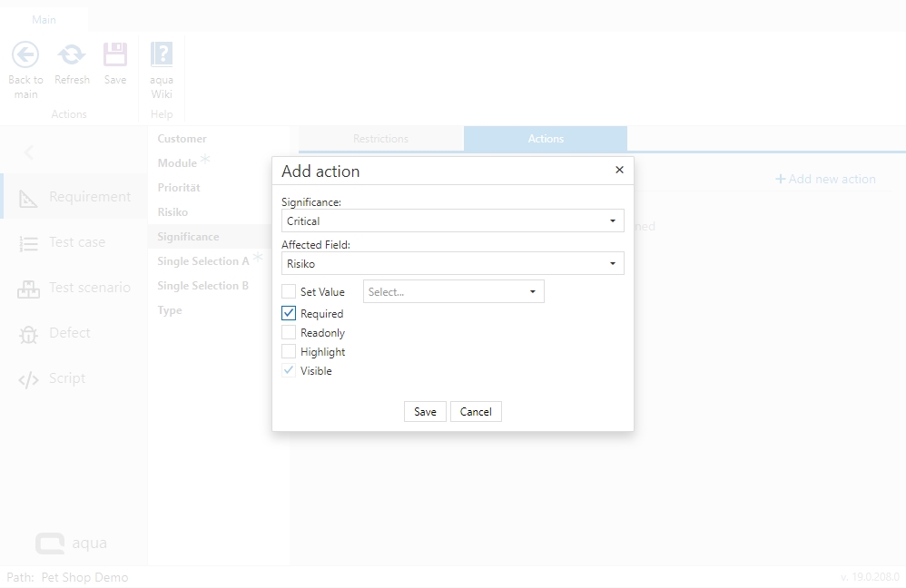Open the Select... value dropdown
Image resolution: width=906 pixels, height=588 pixels.
coord(453,292)
